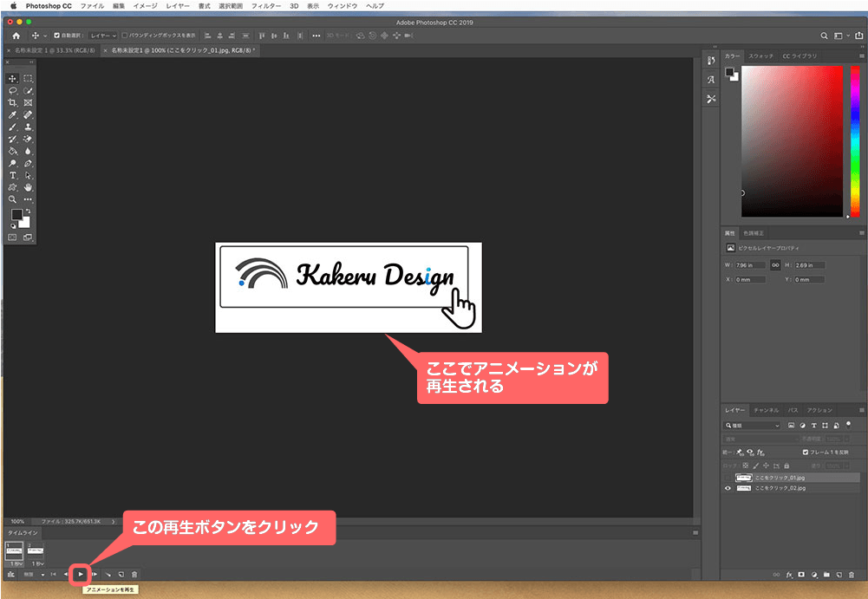Image resolution: width=868 pixels, height=599 pixels.
Task: Click the rainbow hue slider bar
Action: click(x=855, y=141)
